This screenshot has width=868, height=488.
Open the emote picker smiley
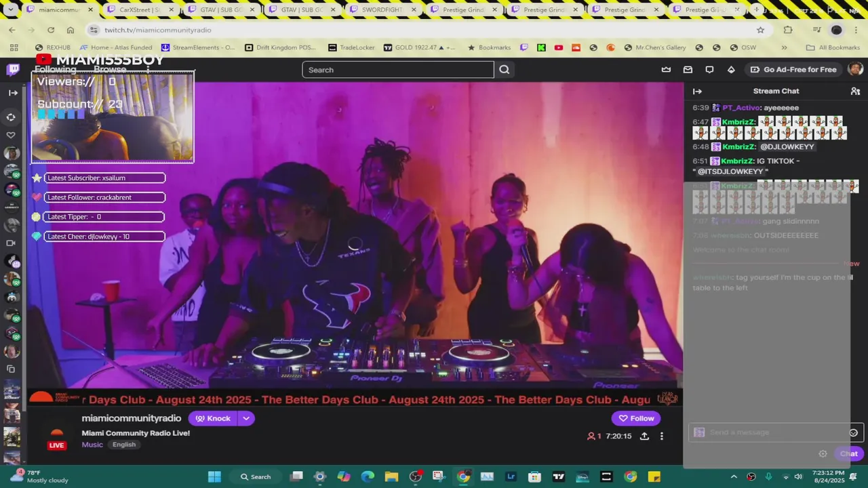click(853, 432)
